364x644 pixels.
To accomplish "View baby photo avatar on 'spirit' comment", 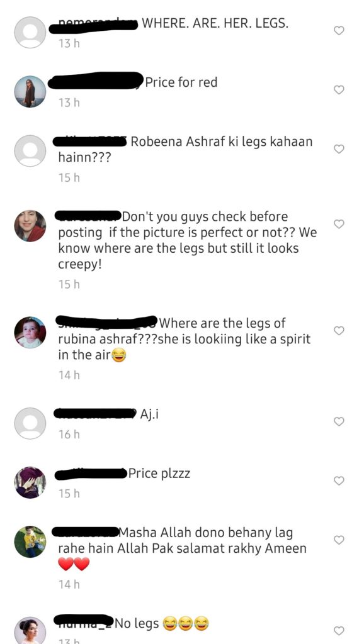I will pyautogui.click(x=30, y=332).
